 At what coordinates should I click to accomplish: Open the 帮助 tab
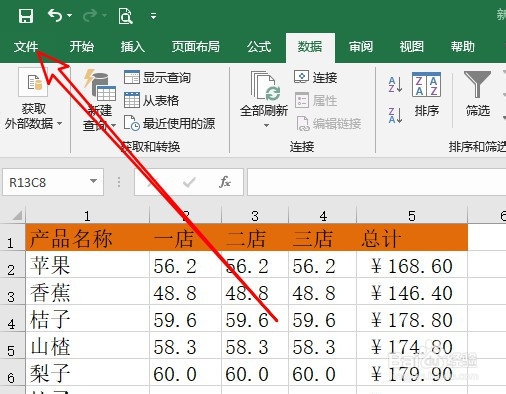point(463,46)
